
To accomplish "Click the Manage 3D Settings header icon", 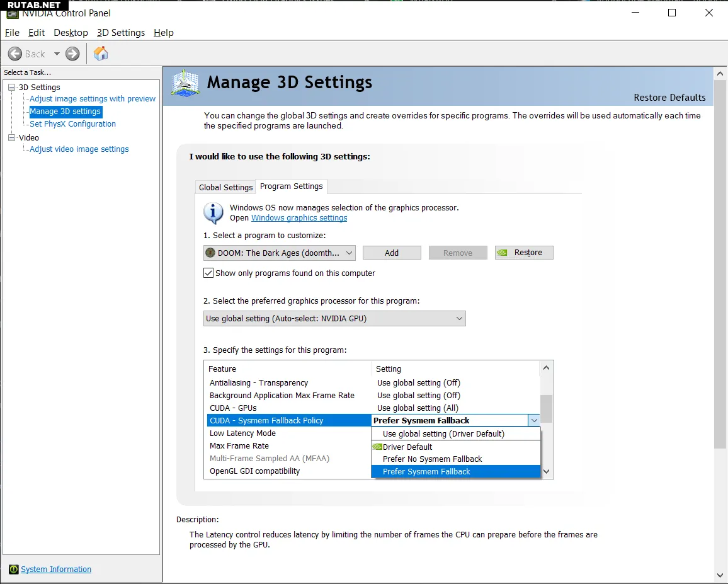I will pos(186,83).
